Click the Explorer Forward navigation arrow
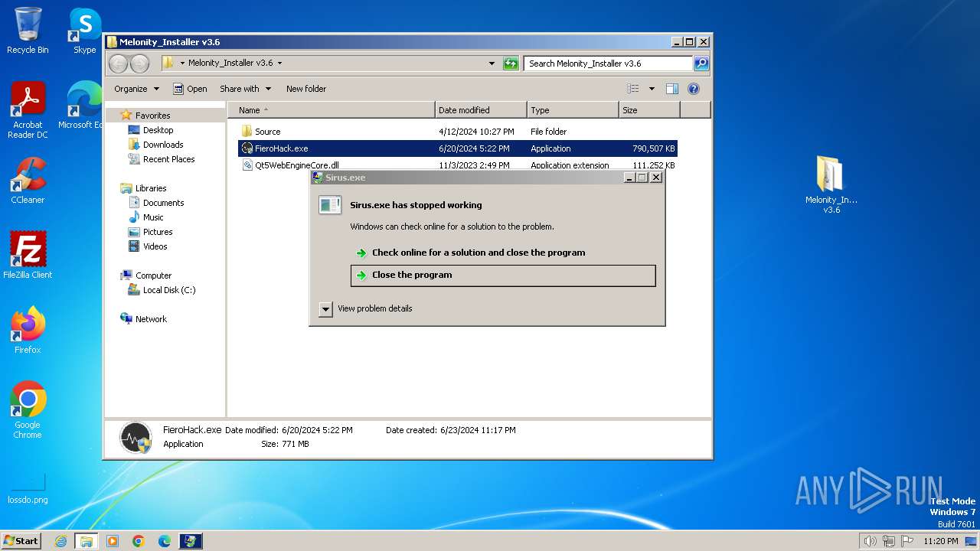Viewport: 980px width, 551px height. click(139, 64)
